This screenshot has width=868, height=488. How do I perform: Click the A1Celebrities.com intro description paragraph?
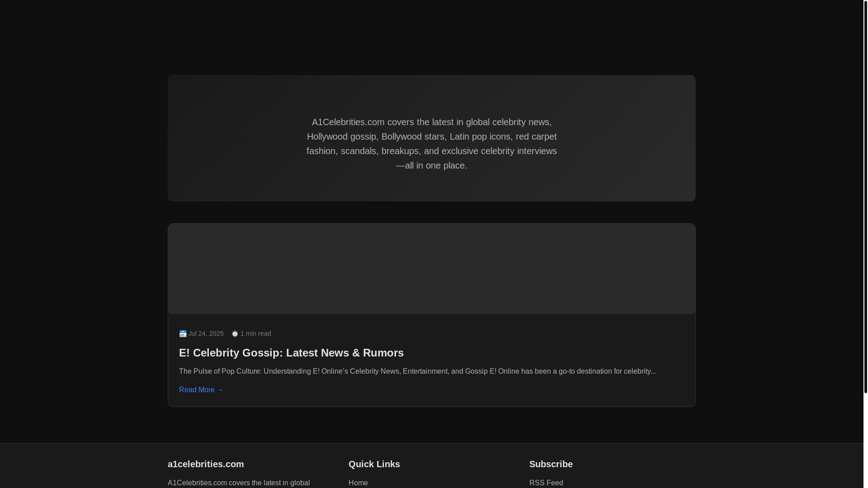click(432, 144)
